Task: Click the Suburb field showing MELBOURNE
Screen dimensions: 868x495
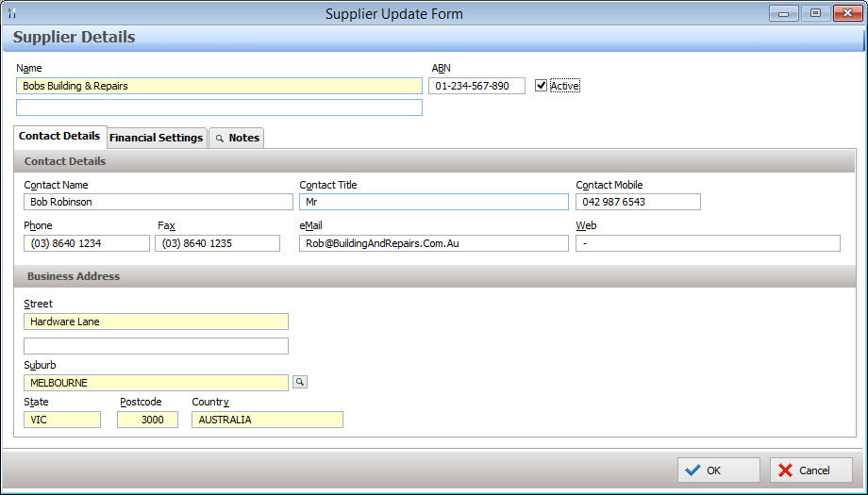Action: [x=156, y=383]
